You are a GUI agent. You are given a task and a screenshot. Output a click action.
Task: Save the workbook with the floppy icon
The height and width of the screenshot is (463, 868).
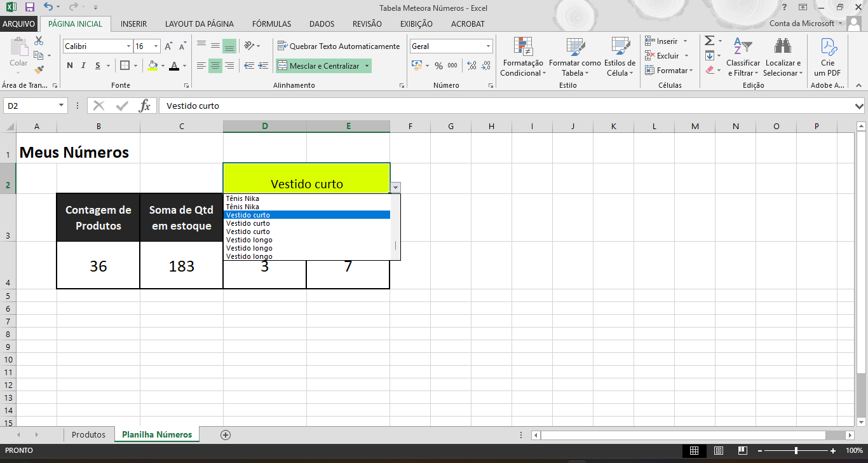(30, 8)
